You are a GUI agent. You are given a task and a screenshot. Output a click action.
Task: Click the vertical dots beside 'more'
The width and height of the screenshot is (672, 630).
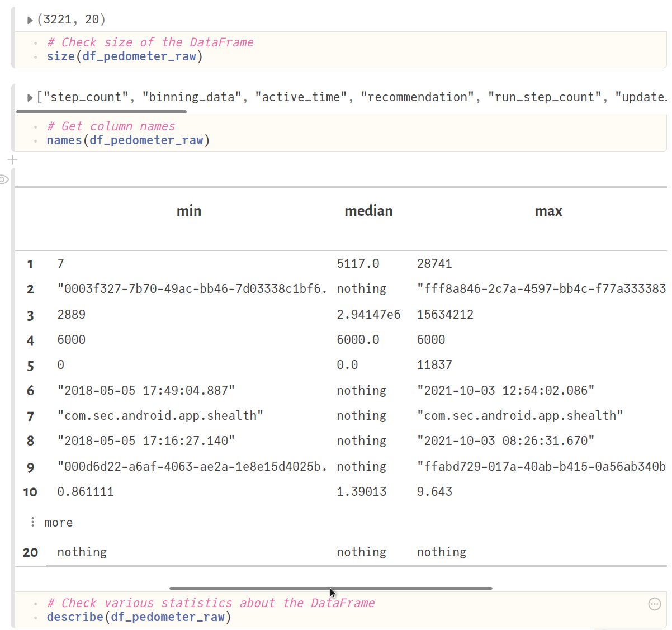click(33, 522)
